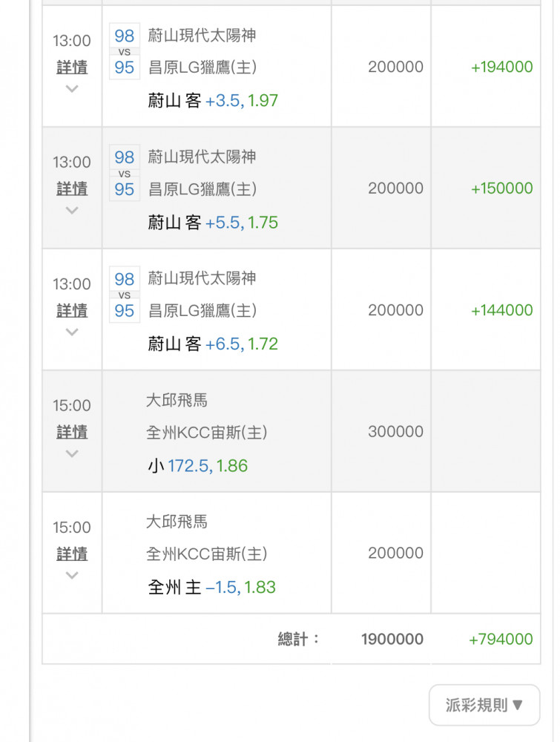Screen dimensions: 560x742
Task: Click score box 98 vs 95 in +3.5 bet row
Action: pos(125,51)
